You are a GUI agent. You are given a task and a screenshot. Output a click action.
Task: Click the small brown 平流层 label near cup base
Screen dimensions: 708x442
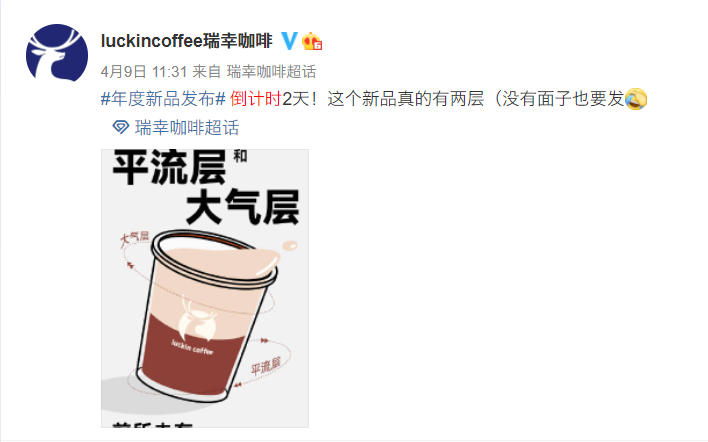click(x=266, y=365)
